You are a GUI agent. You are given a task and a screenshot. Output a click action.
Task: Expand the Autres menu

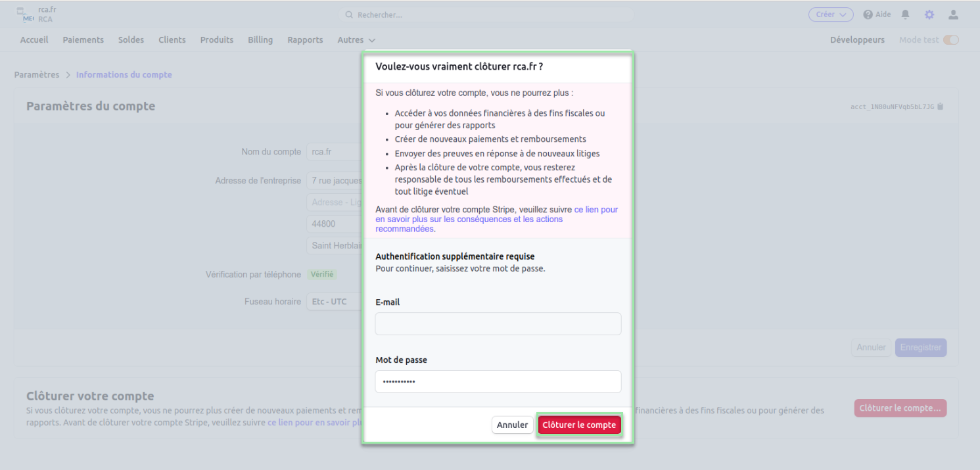pos(356,40)
